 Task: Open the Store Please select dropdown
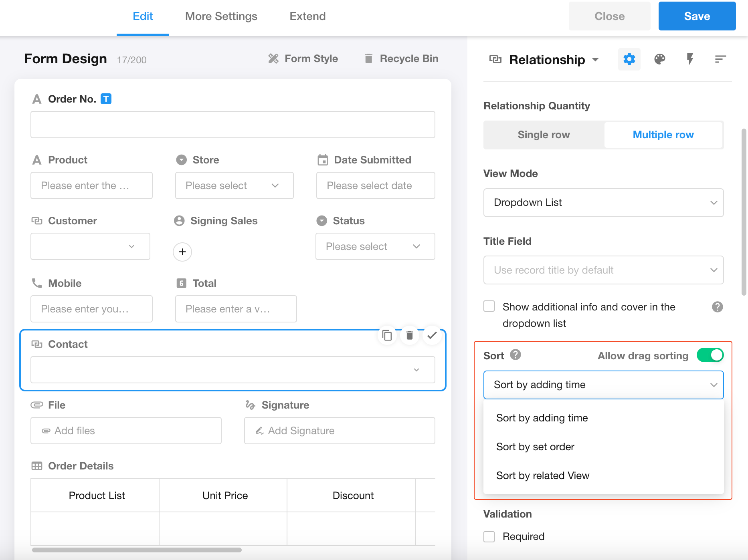(x=234, y=185)
